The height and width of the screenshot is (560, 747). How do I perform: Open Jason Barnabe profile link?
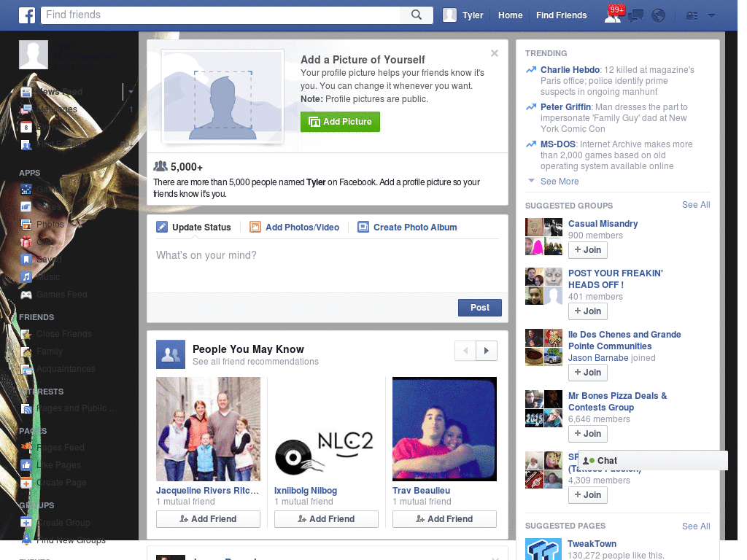tap(598, 358)
